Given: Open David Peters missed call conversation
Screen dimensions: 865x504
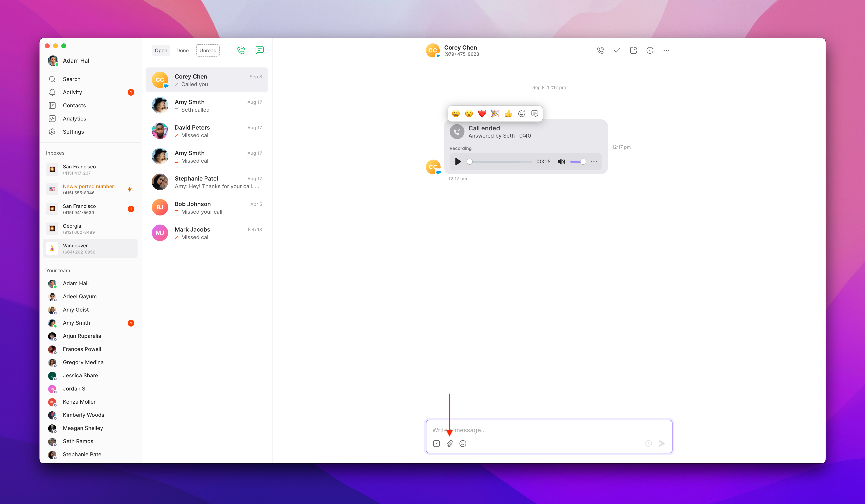Looking at the screenshot, I should 207,131.
